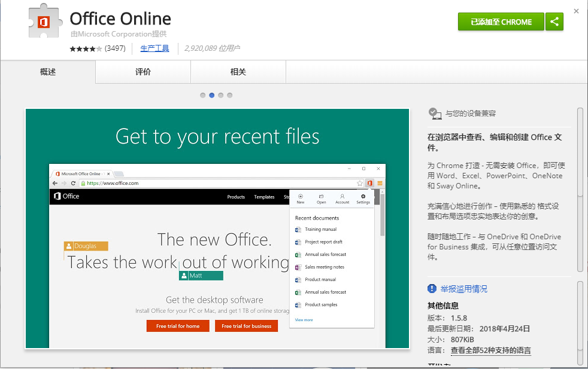Click the 其他信息 heading
The width and height of the screenshot is (588, 369).
pyautogui.click(x=443, y=306)
